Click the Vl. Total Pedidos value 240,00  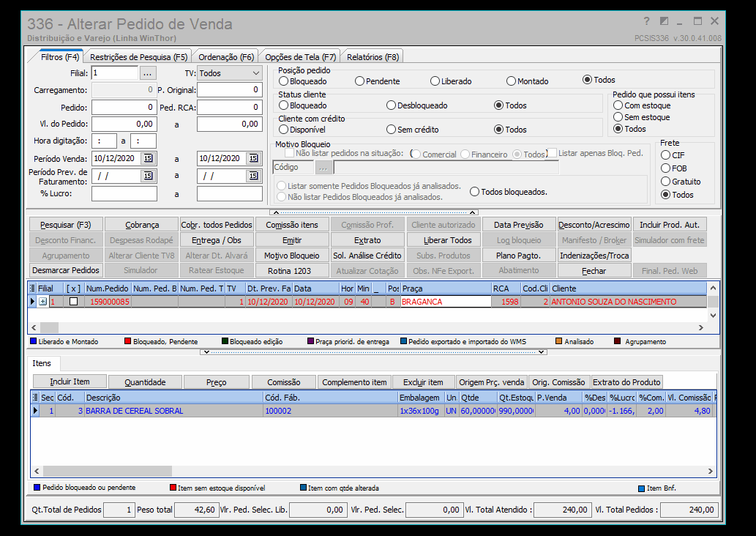[689, 510]
